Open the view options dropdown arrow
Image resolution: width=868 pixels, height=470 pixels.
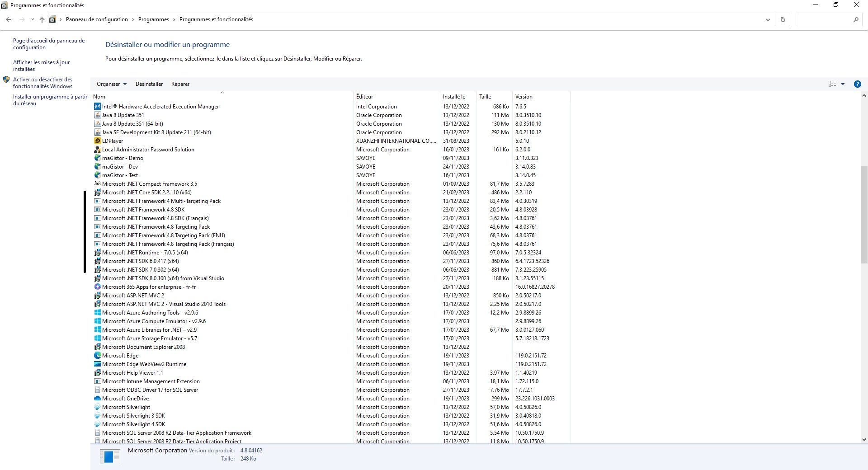pos(842,84)
